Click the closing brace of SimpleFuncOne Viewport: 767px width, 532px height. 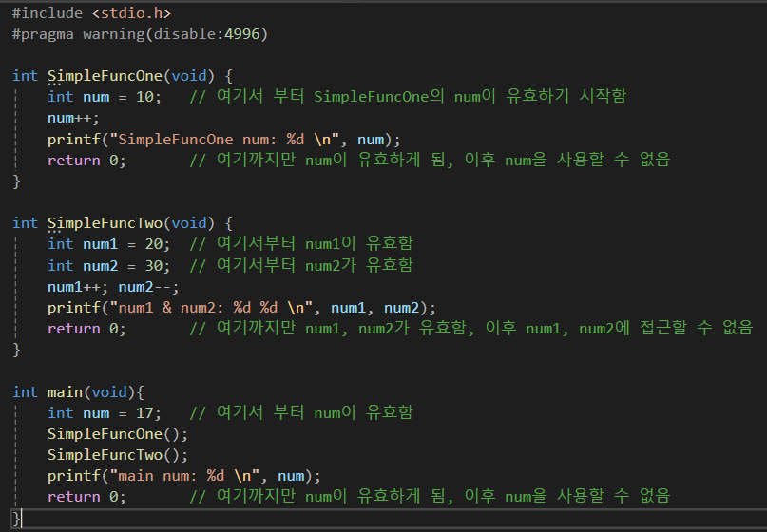click(16, 181)
